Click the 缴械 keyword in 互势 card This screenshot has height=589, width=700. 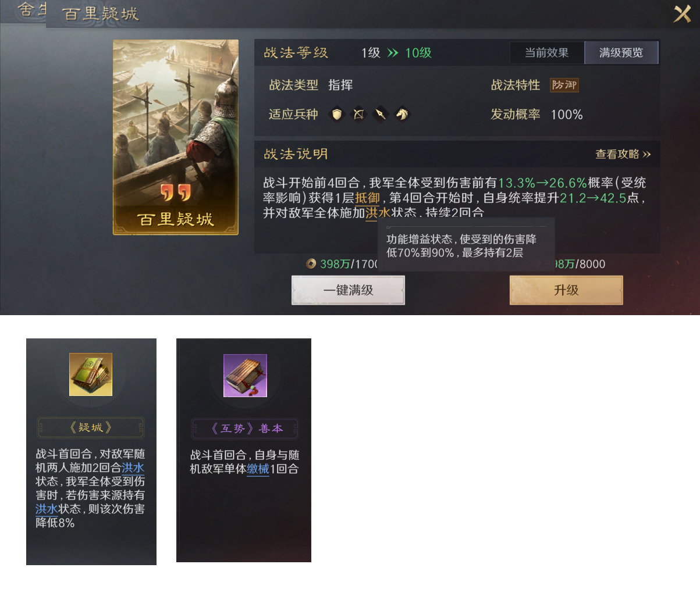coord(258,469)
